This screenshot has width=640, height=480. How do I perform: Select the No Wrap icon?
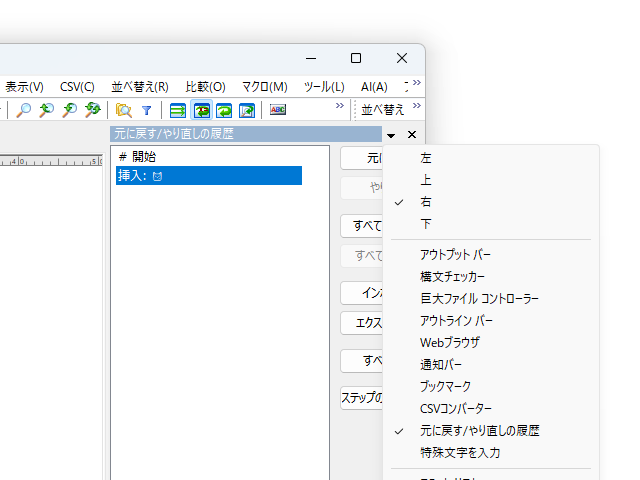[178, 110]
